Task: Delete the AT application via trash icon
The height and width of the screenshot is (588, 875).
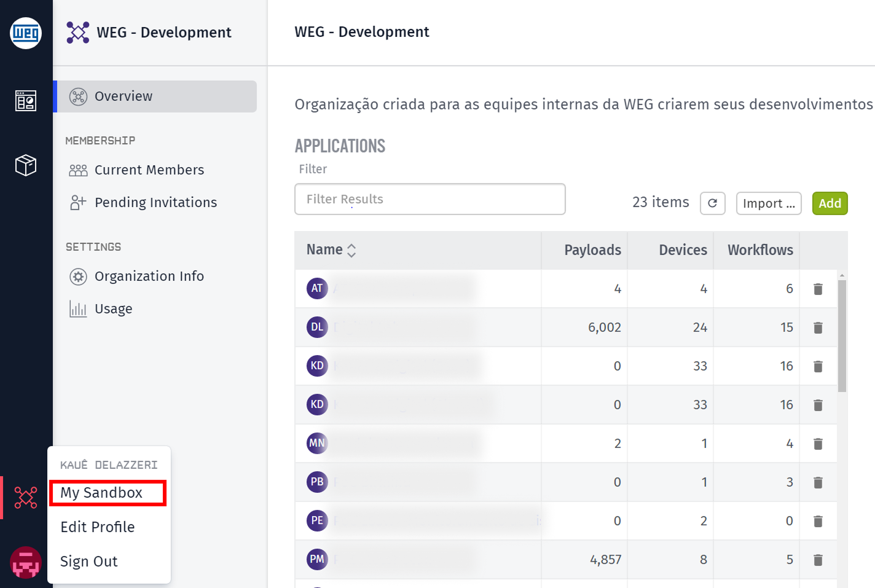Action: tap(818, 289)
